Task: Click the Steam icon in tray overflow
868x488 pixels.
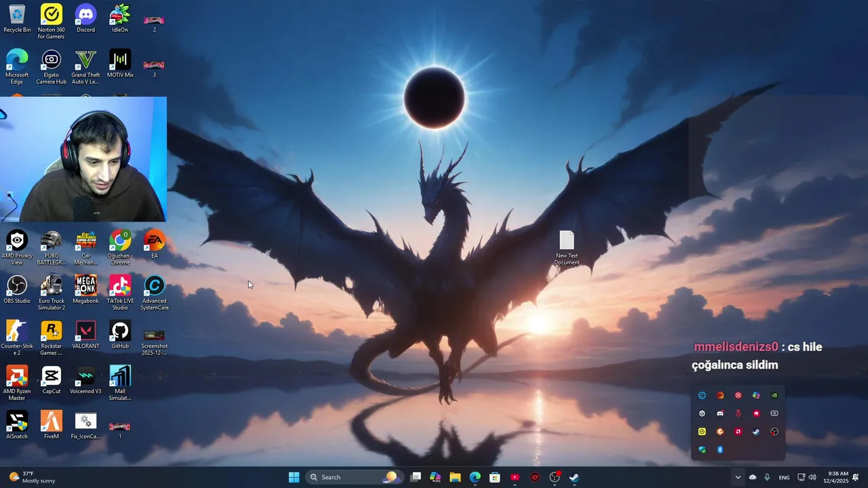Action: [x=756, y=432]
